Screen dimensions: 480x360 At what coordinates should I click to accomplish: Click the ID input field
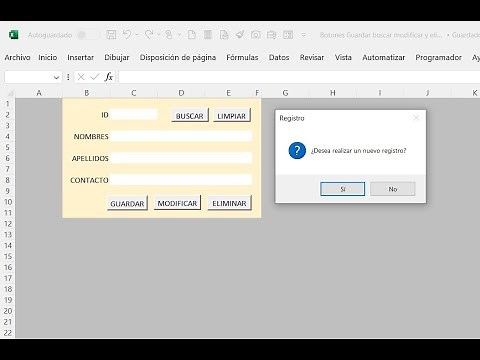click(133, 115)
